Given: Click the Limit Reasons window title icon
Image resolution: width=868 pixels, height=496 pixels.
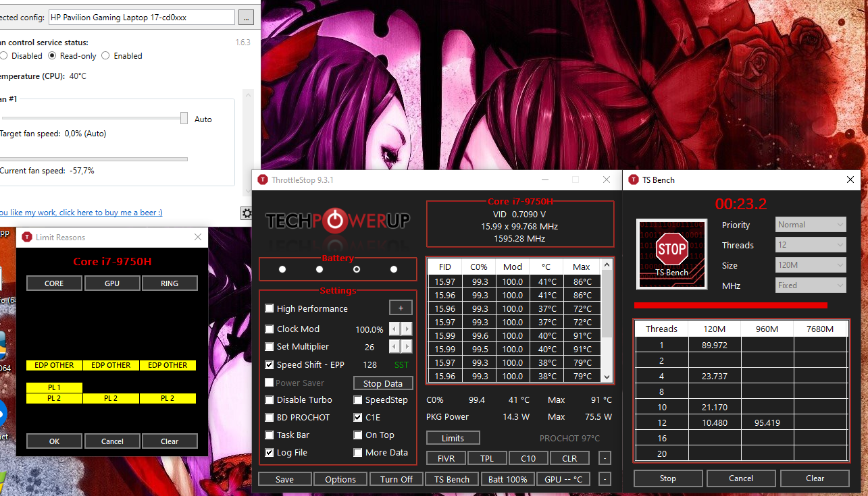Looking at the screenshot, I should click(26, 237).
